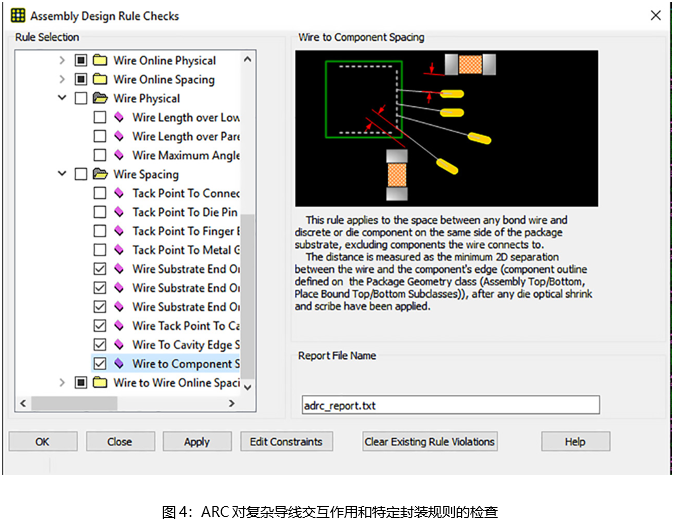Close the Assembly Design Rule Checks dialog

point(655,15)
